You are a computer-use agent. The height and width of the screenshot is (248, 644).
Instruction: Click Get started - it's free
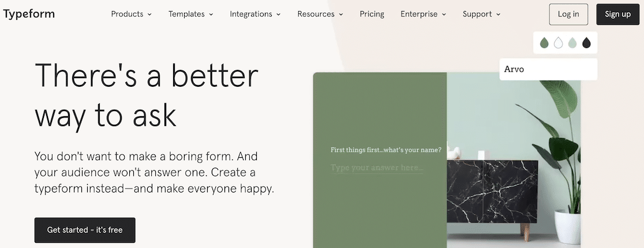pos(85,230)
